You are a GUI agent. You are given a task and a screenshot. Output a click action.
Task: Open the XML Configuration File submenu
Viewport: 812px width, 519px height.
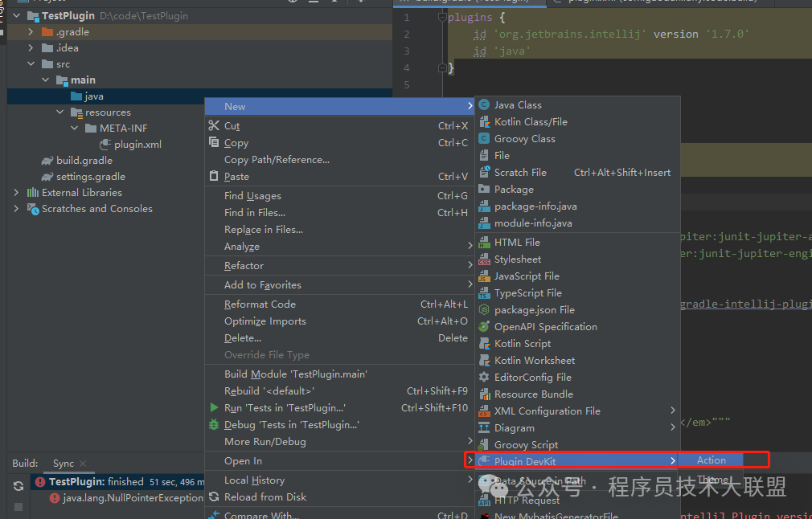(x=577, y=411)
